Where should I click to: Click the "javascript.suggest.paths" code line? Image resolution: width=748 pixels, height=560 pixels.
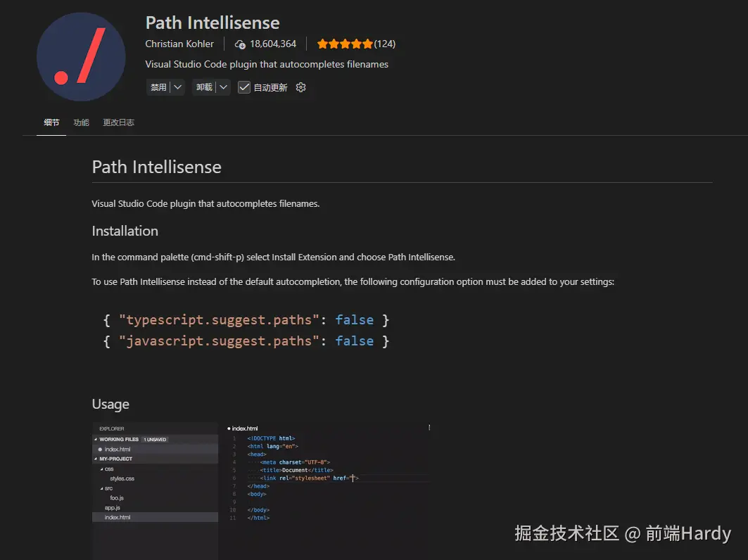(x=246, y=341)
